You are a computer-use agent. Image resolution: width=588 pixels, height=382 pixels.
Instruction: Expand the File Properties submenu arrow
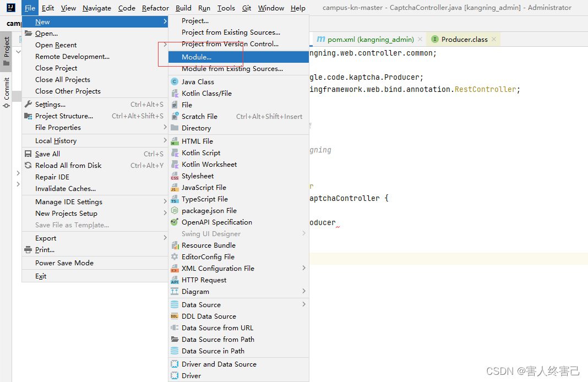pos(165,128)
